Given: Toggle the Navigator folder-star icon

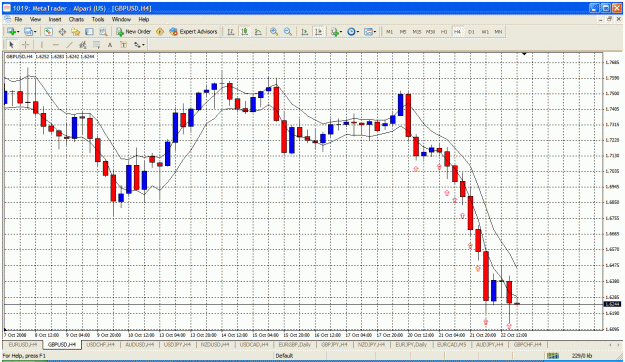Looking at the screenshot, I should (76, 31).
